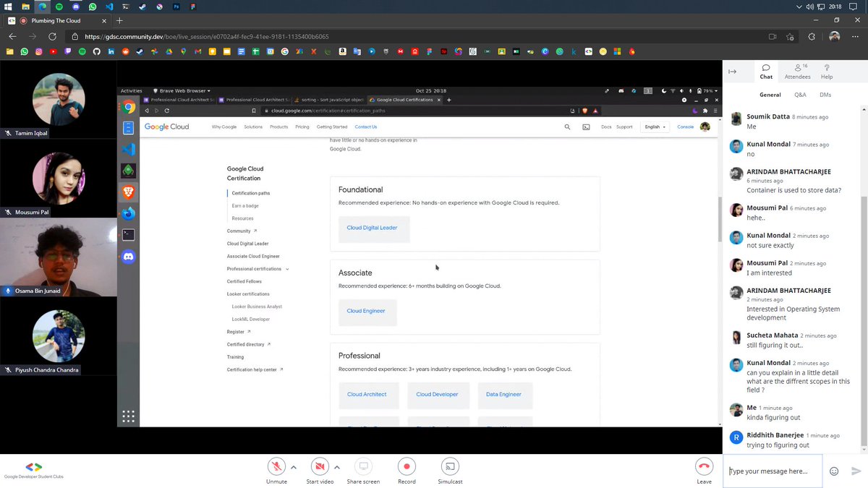Open the Help tab
Image resolution: width=868 pixels, height=488 pixels.
tap(827, 71)
